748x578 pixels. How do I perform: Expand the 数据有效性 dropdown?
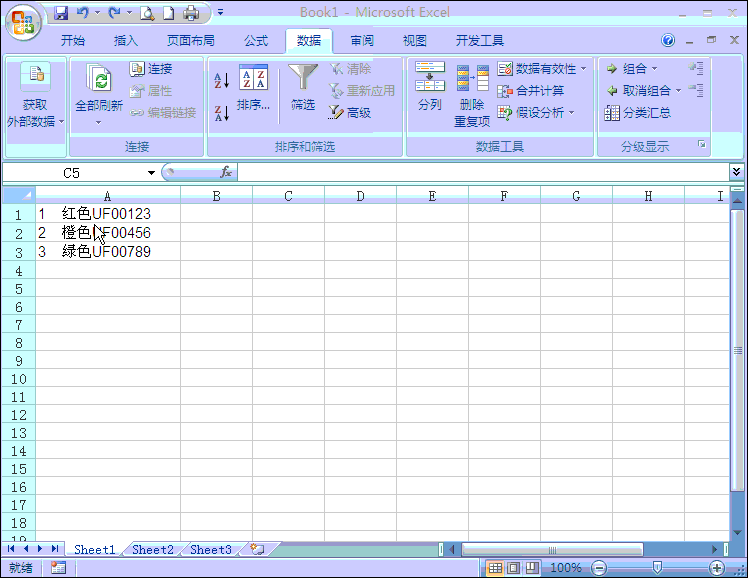coord(584,69)
